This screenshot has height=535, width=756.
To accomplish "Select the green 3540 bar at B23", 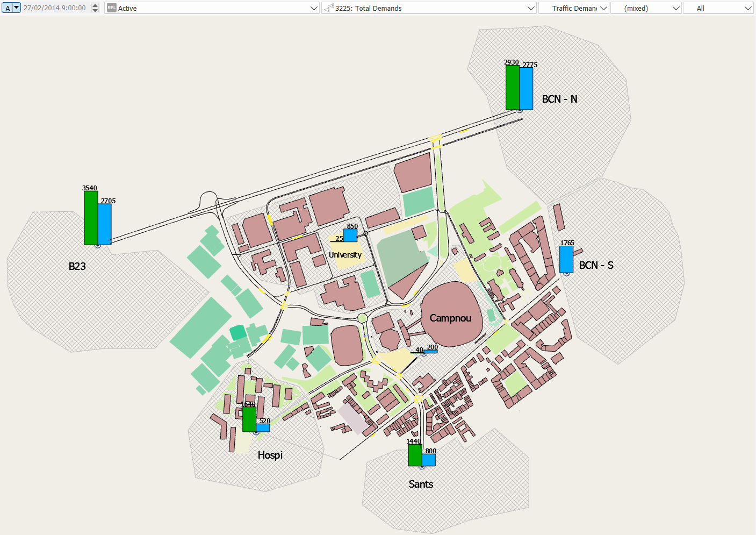I will 91,218.
